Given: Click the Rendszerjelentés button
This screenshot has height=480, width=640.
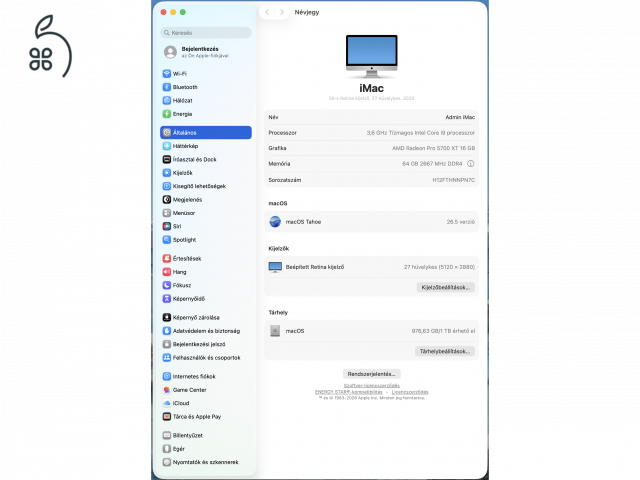Looking at the screenshot, I should [371, 374].
